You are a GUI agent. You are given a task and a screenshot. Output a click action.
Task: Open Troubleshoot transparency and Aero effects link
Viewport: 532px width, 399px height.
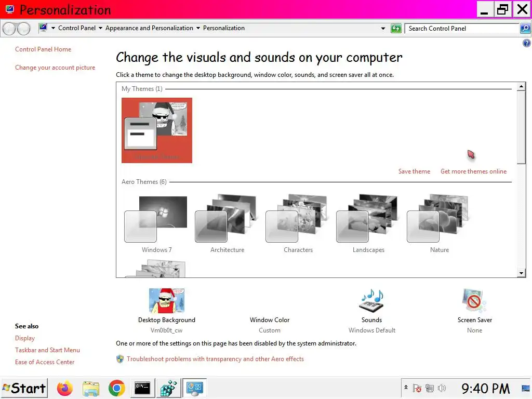[x=215, y=359]
